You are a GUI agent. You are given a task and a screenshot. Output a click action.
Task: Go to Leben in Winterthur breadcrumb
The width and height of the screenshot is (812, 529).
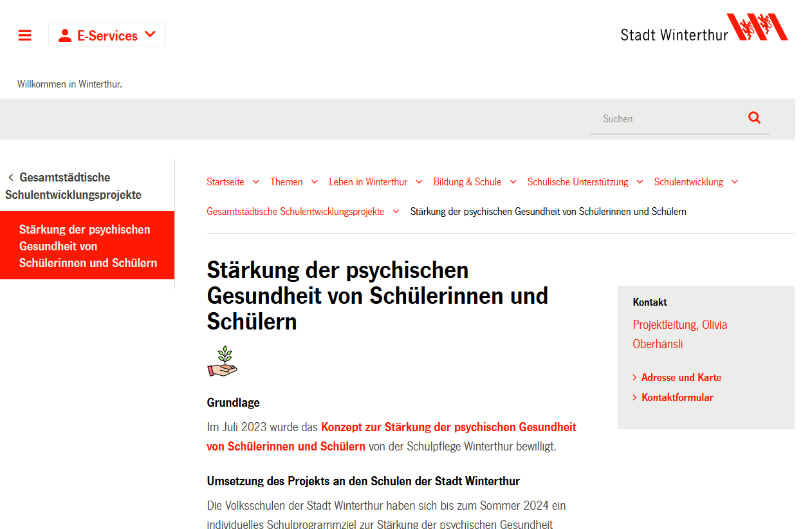coord(368,182)
